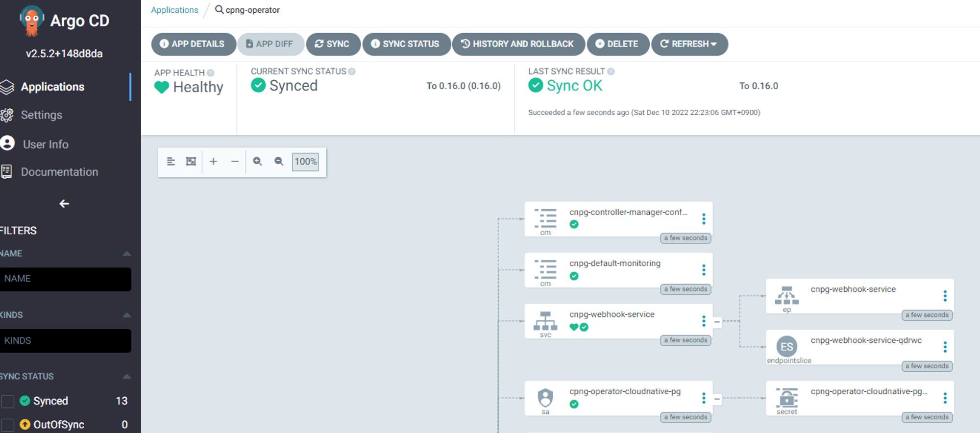Collapse sidebar with the left arrow
Screen dimensions: 980x433
(x=64, y=203)
